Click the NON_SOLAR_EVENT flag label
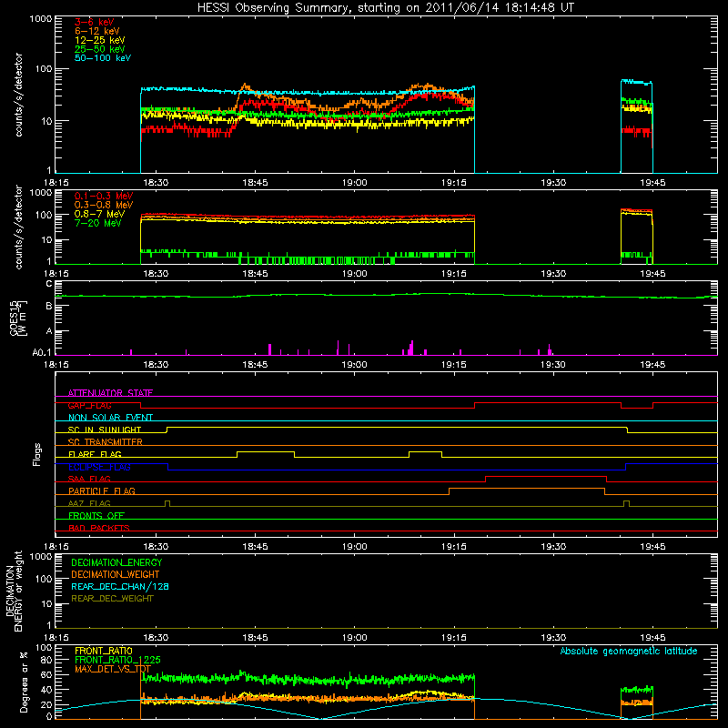Viewport: 728px width, 728px height. point(110,418)
